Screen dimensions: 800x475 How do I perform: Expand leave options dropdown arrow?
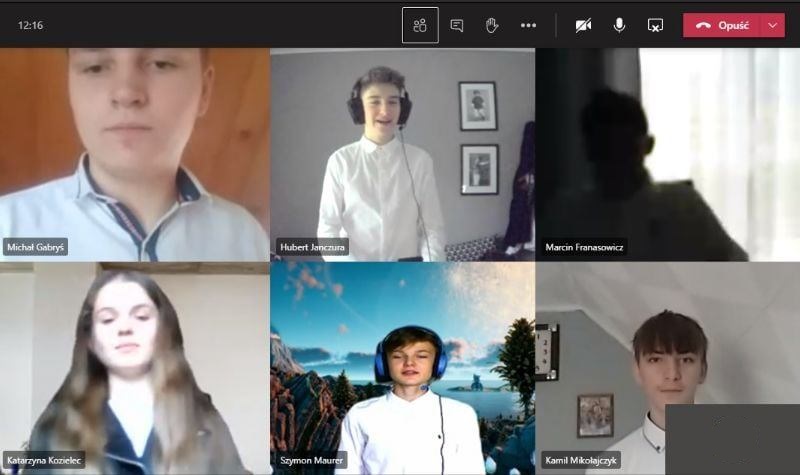tap(773, 25)
